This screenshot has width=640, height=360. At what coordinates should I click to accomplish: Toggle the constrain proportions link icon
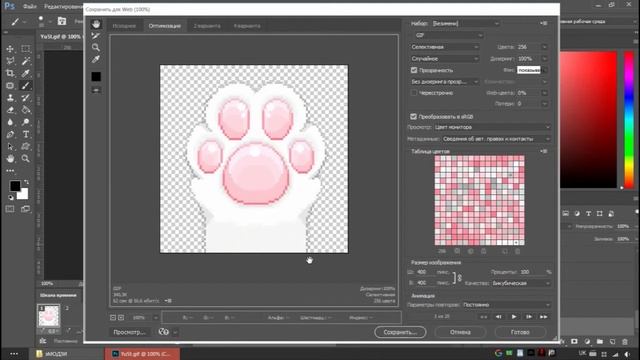(459, 278)
